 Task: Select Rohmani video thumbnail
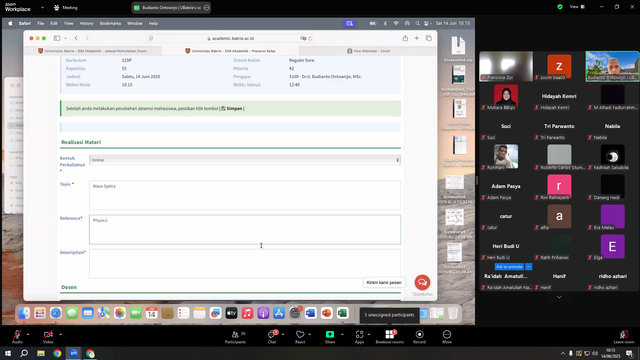coord(506,156)
